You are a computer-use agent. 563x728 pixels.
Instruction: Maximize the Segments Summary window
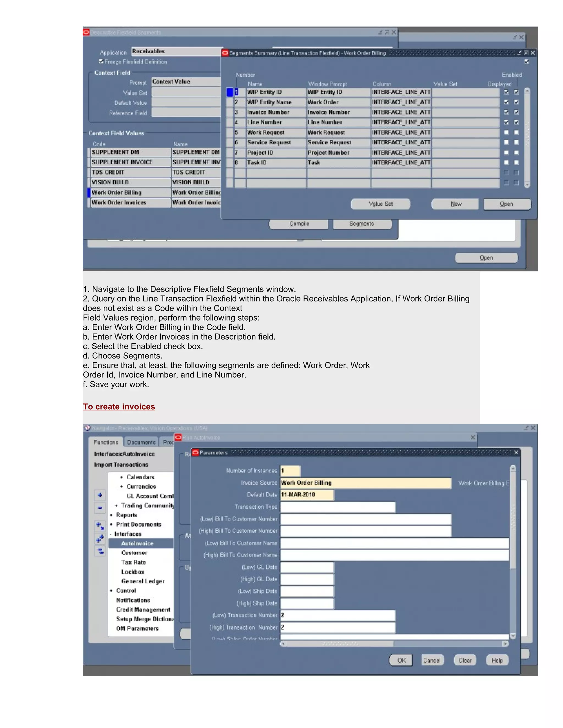point(526,53)
